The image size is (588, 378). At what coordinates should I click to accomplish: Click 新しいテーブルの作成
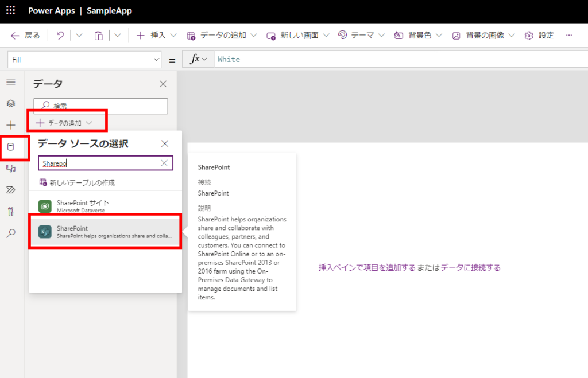(78, 182)
